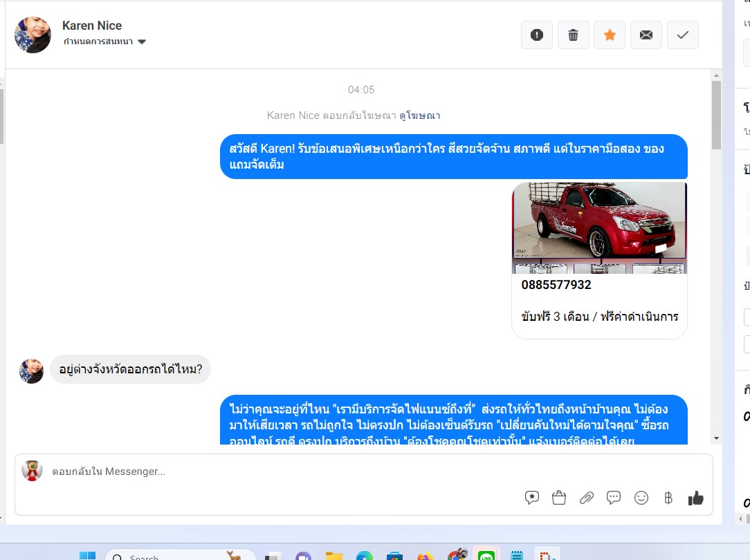
Task: Open the shopping bag products icon
Action: click(558, 498)
